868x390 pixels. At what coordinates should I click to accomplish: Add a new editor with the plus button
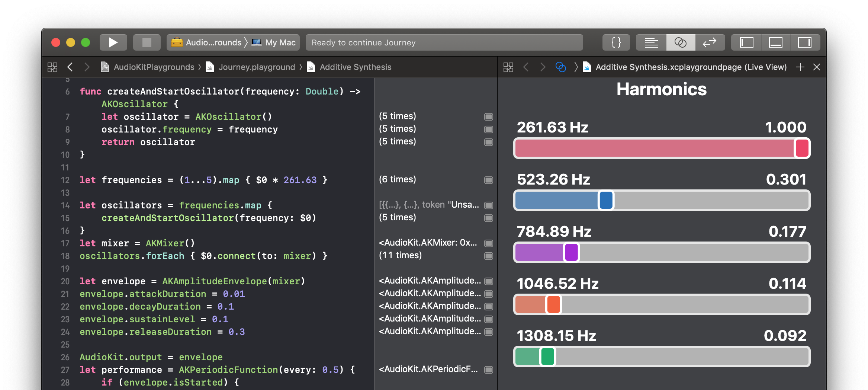pyautogui.click(x=800, y=67)
